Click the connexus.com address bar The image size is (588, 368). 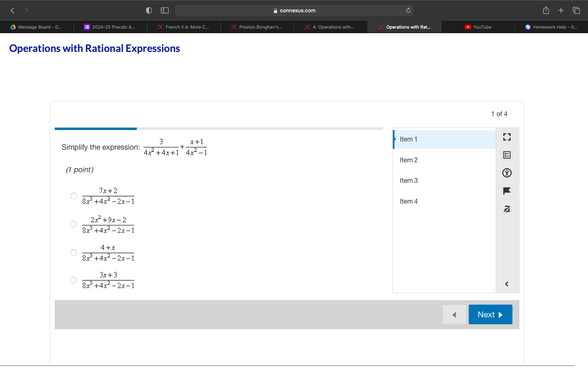[294, 11]
